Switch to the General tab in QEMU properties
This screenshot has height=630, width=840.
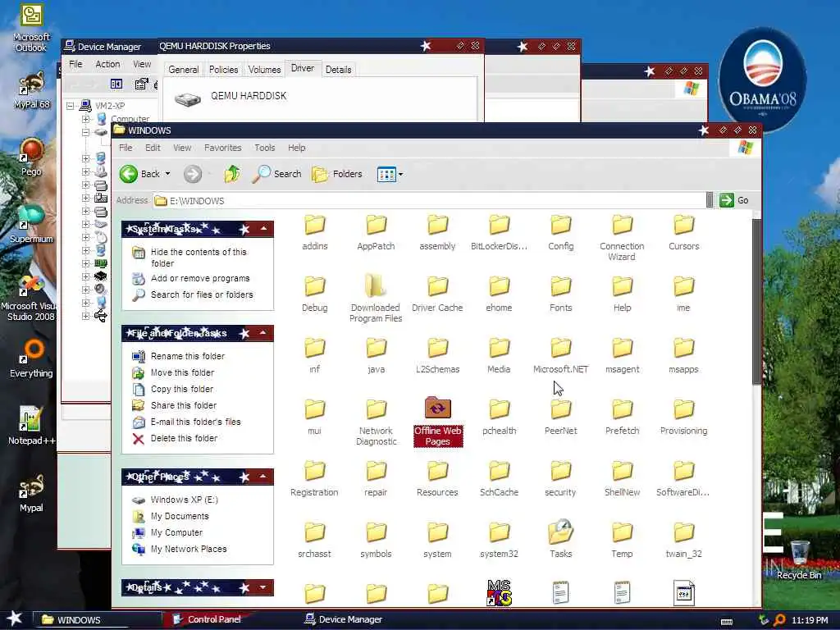pos(183,70)
